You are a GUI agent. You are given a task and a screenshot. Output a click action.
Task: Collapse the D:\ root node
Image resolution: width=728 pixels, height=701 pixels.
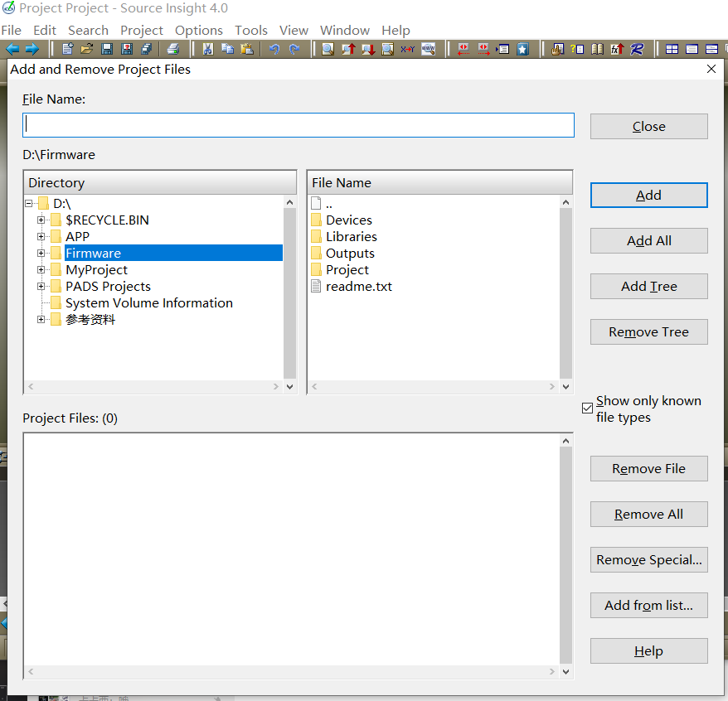click(x=29, y=203)
